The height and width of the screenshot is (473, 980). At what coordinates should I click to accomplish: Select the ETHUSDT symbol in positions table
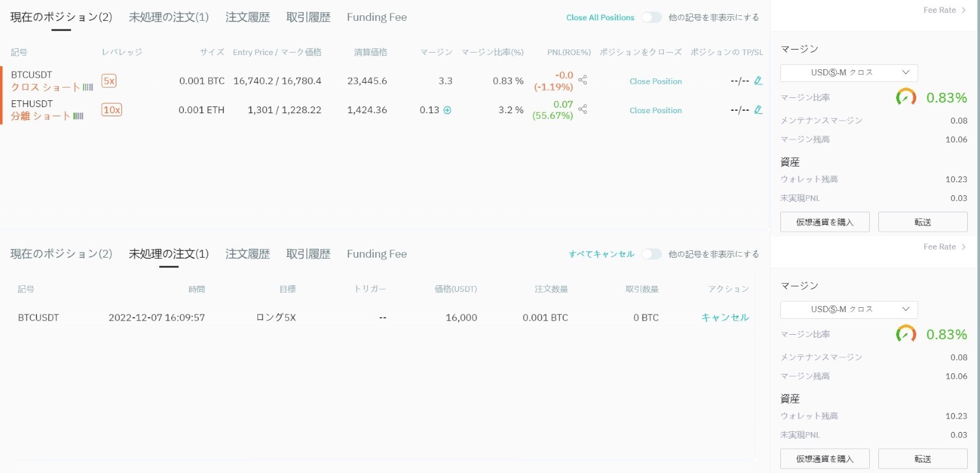(32, 104)
